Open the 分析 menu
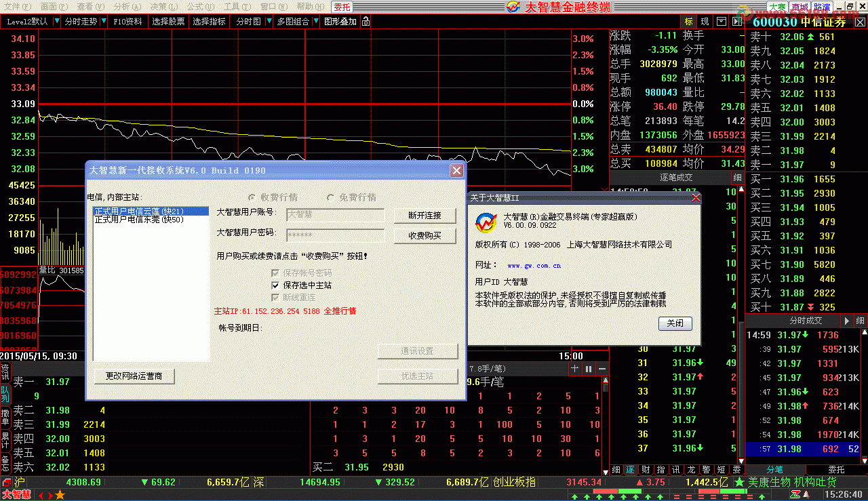 (127, 7)
